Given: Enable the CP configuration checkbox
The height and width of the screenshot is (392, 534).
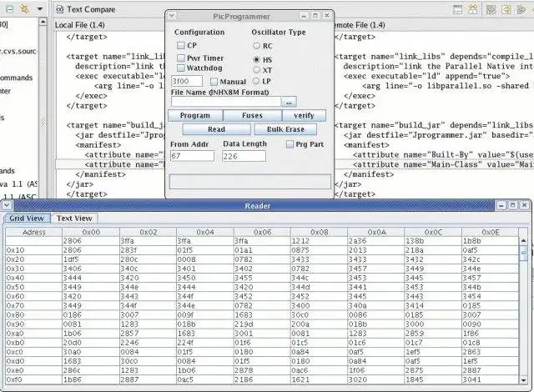Looking at the screenshot, I should pyautogui.click(x=181, y=45).
